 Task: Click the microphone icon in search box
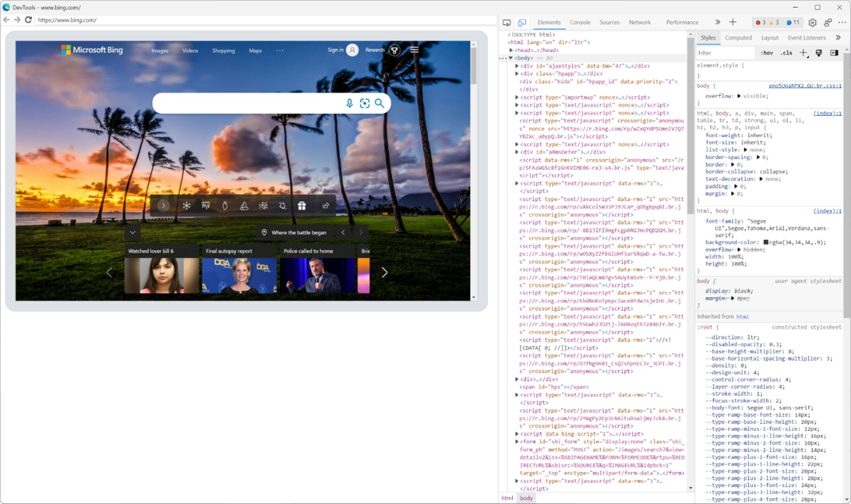point(350,103)
